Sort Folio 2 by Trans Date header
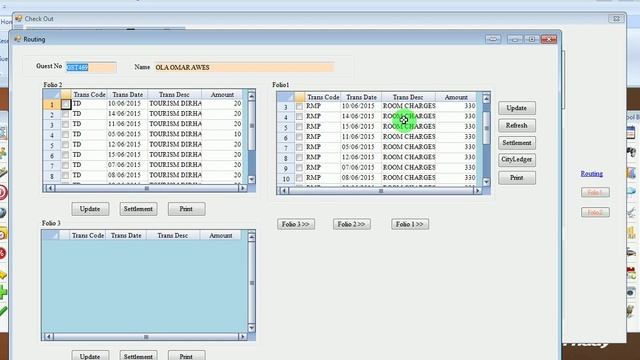Viewport: 640px width, 360px height. pyautogui.click(x=127, y=95)
